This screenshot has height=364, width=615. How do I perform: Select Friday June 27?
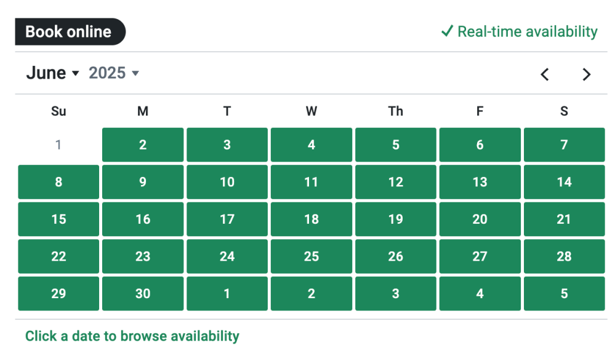(x=480, y=256)
